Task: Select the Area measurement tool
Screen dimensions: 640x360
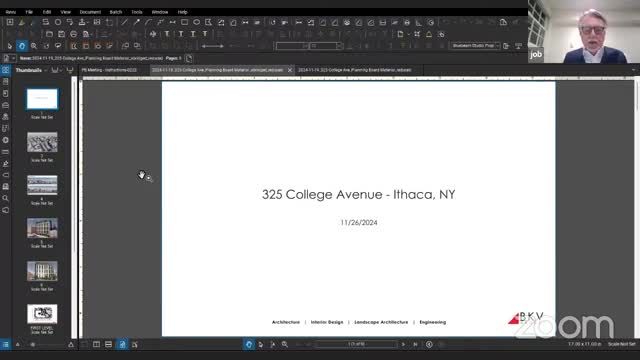Action: [322, 22]
